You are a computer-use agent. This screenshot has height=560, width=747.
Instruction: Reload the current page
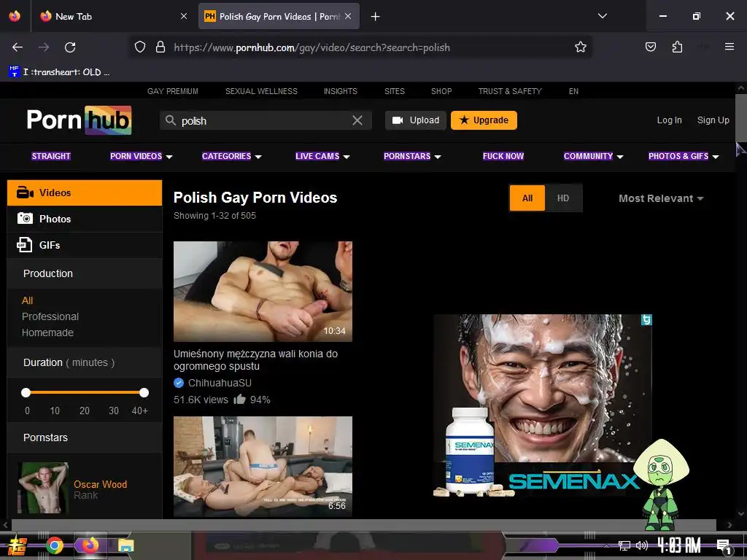pyautogui.click(x=70, y=47)
